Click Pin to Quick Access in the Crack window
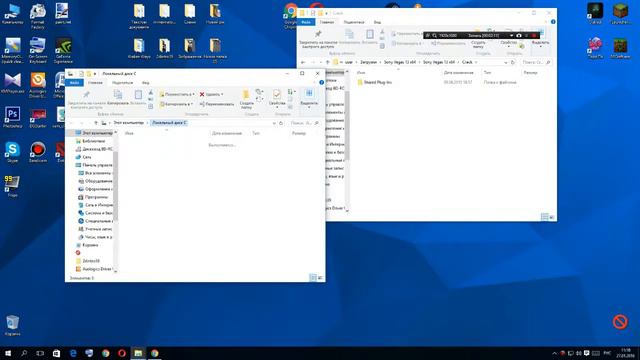 [x=318, y=39]
